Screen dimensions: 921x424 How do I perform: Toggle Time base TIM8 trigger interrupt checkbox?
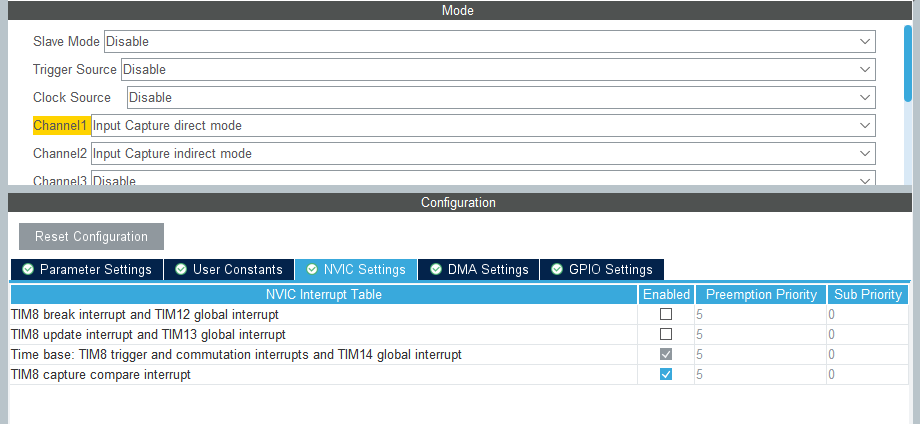pos(666,354)
